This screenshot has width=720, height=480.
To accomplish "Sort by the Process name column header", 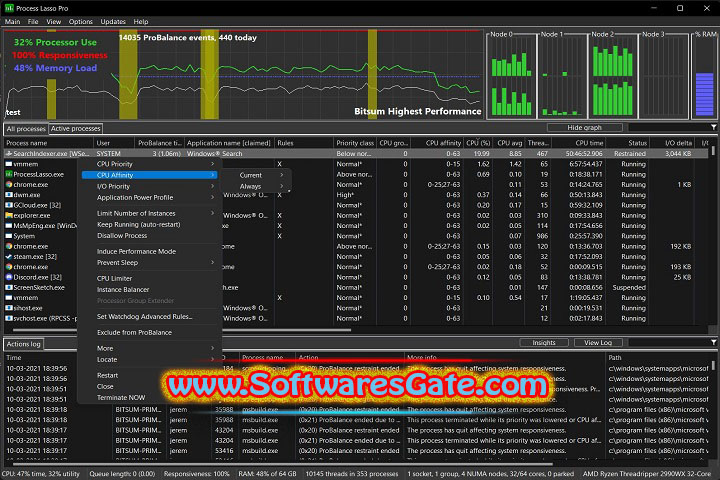I will pyautogui.click(x=49, y=143).
